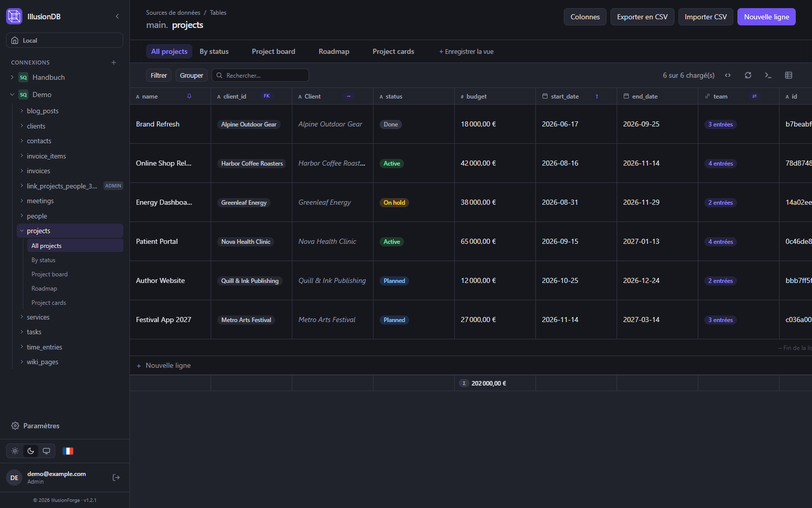This screenshot has width=812, height=508.
Task: Open the Roadmap tab
Action: point(334,51)
